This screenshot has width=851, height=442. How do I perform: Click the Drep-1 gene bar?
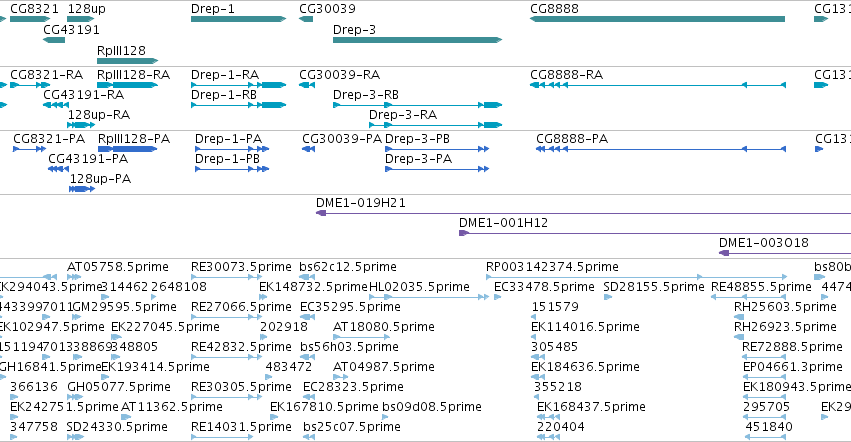(x=238, y=19)
